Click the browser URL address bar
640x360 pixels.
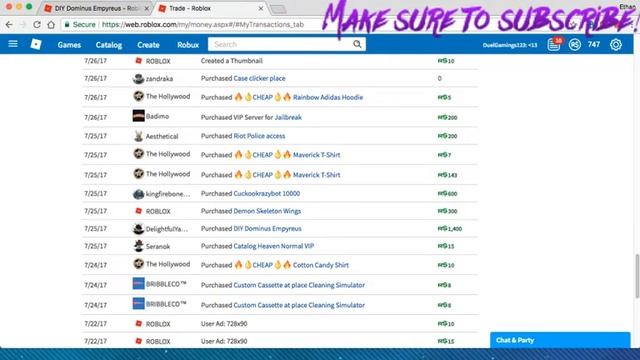(x=202, y=24)
